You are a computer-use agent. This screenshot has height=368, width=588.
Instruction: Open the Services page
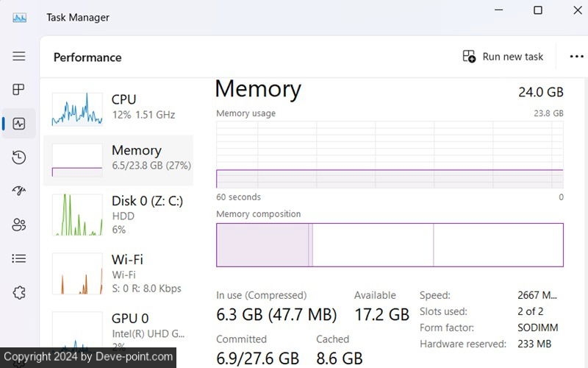[x=19, y=292]
